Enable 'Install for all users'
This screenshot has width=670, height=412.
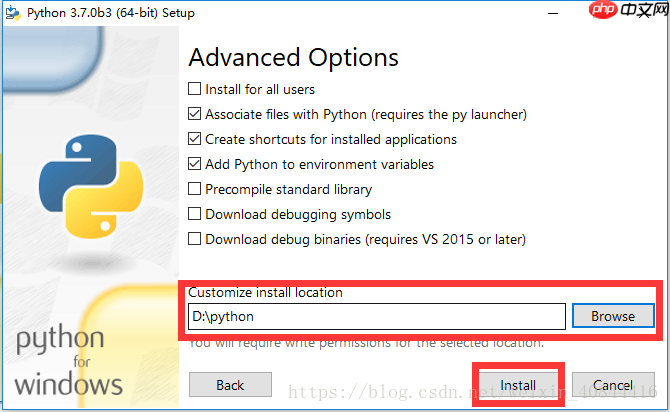tap(195, 89)
